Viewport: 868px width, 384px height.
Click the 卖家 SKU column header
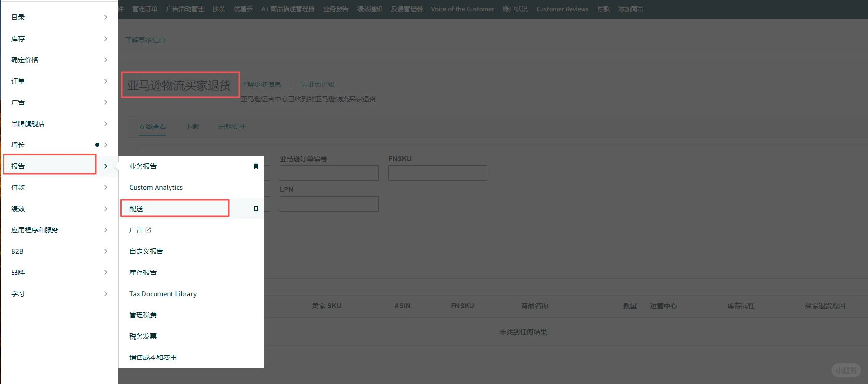pos(327,306)
